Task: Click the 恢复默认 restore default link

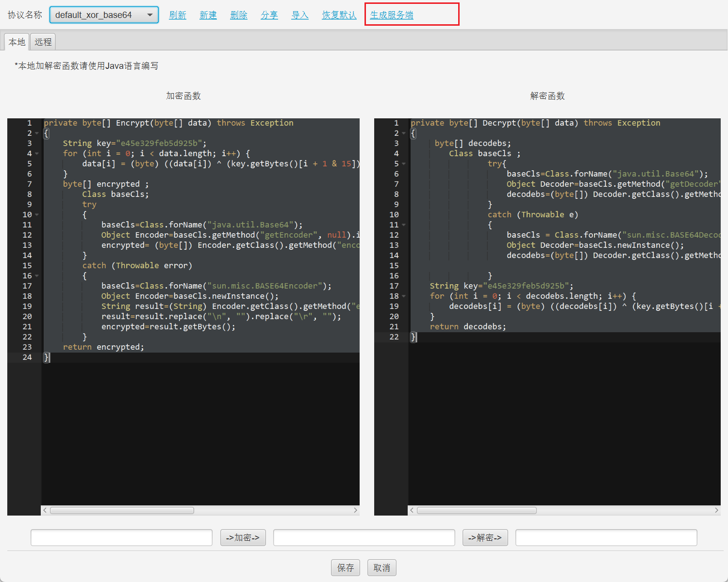Action: coord(339,15)
